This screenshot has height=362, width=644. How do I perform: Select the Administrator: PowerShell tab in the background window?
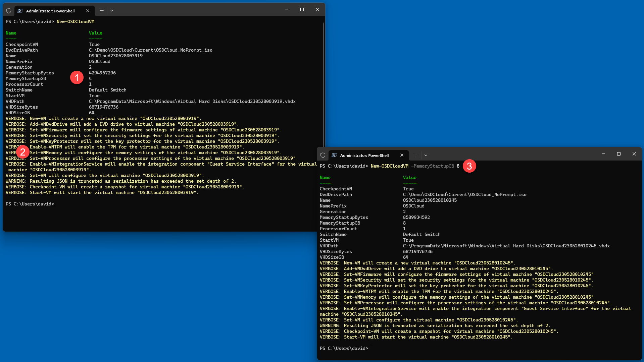50,11
